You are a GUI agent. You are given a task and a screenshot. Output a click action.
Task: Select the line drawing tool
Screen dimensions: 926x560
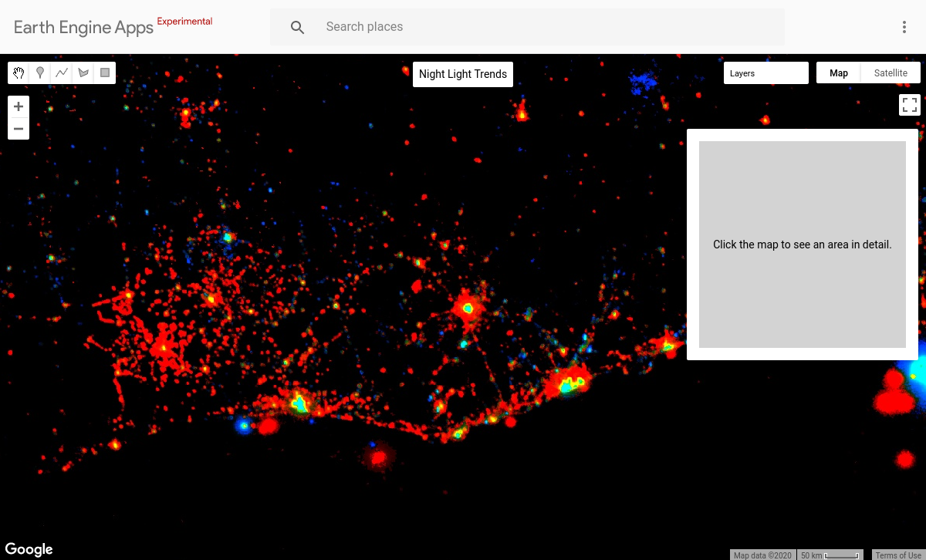[61, 73]
